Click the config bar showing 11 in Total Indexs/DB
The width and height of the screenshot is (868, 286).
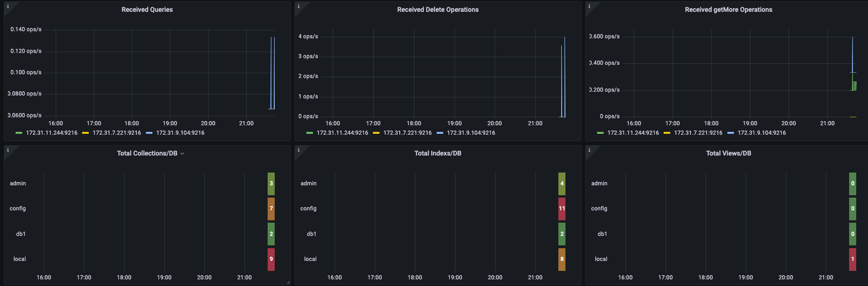point(562,208)
